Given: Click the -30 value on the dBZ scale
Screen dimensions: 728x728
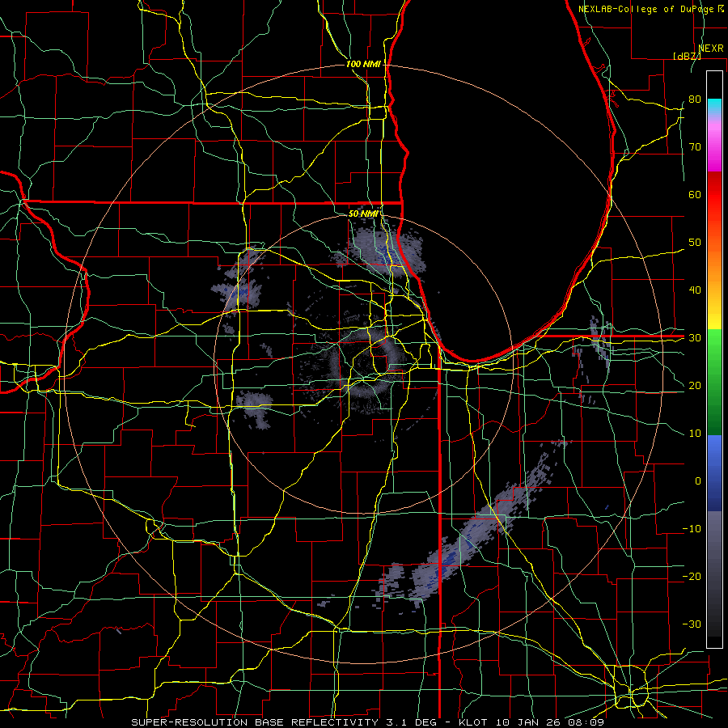Looking at the screenshot, I should (x=692, y=624).
